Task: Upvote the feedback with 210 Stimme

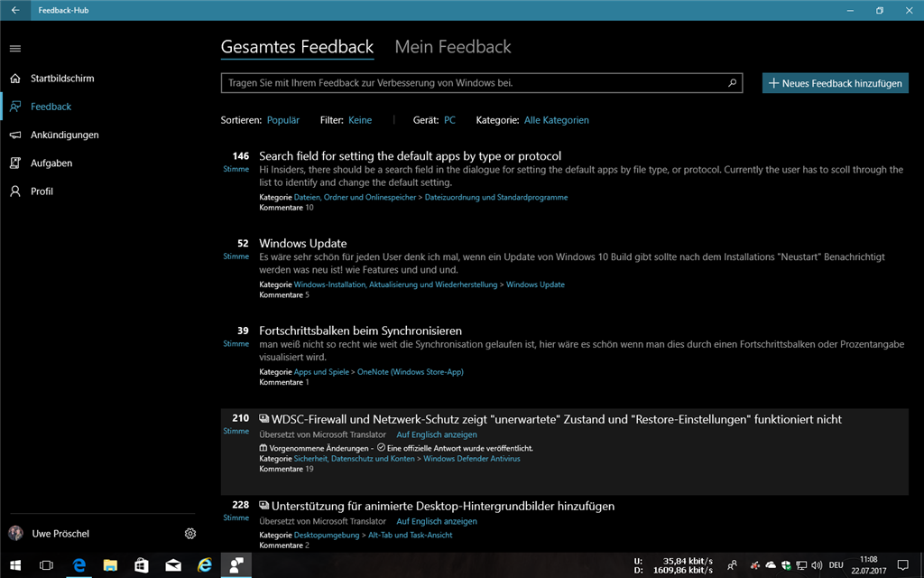Action: point(236,424)
